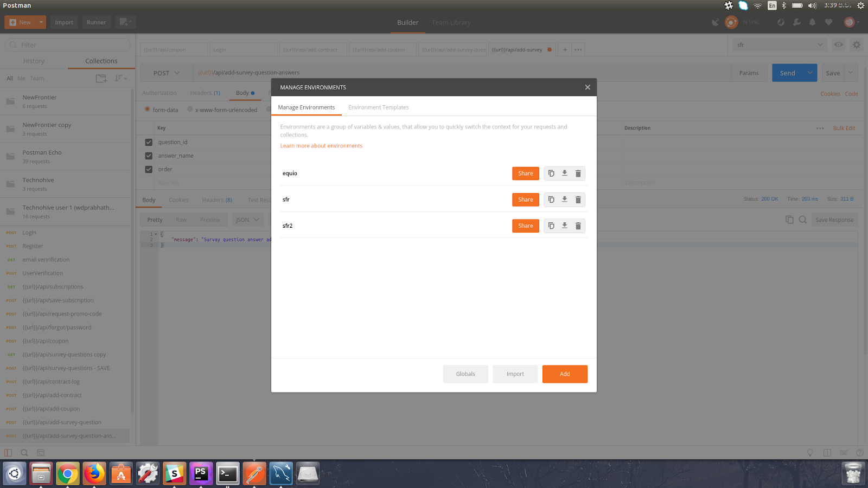Focus the collections Filter search field
Viewport: 868px width, 488px height.
tap(67, 44)
